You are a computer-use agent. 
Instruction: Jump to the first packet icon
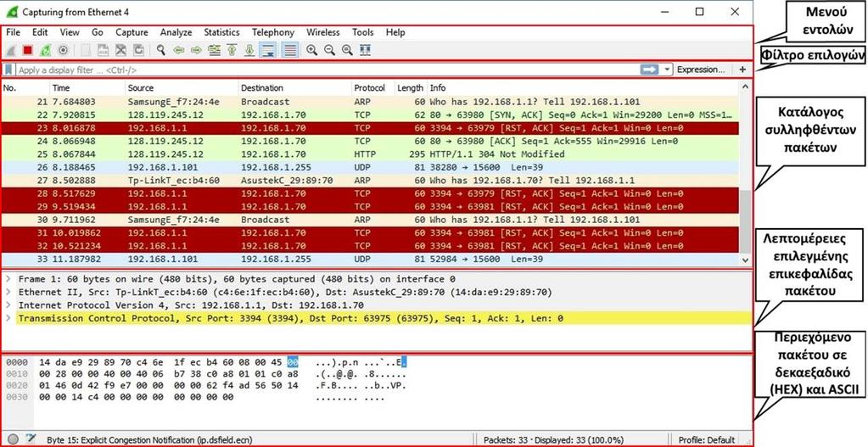[x=232, y=50]
